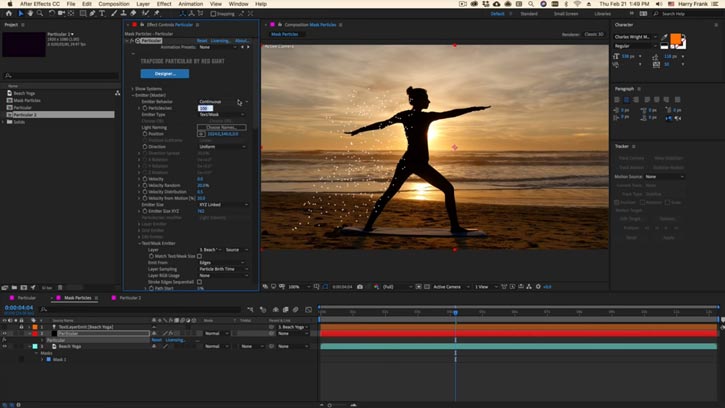Select the Rotation tool
The image size is (725, 408).
[52, 13]
